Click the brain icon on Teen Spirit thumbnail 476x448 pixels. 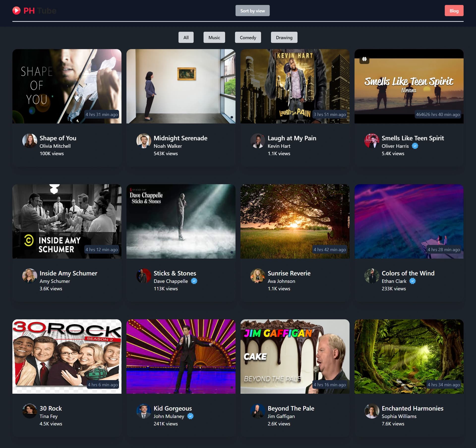[364, 59]
